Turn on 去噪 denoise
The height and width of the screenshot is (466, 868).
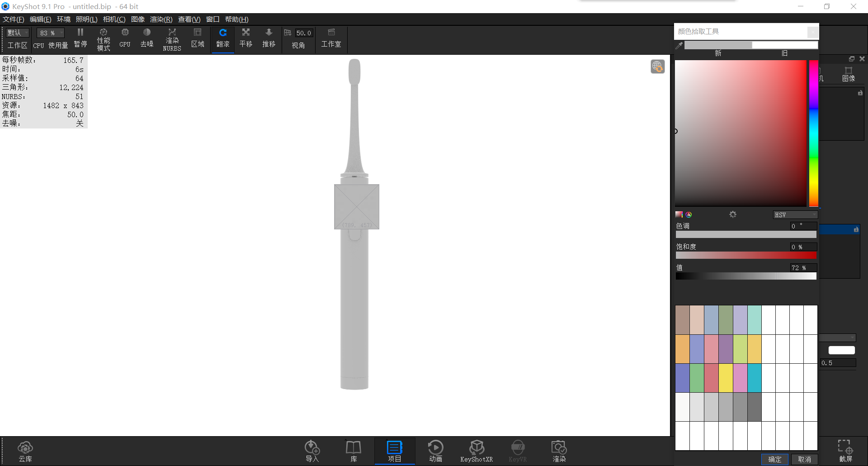[x=146, y=38]
